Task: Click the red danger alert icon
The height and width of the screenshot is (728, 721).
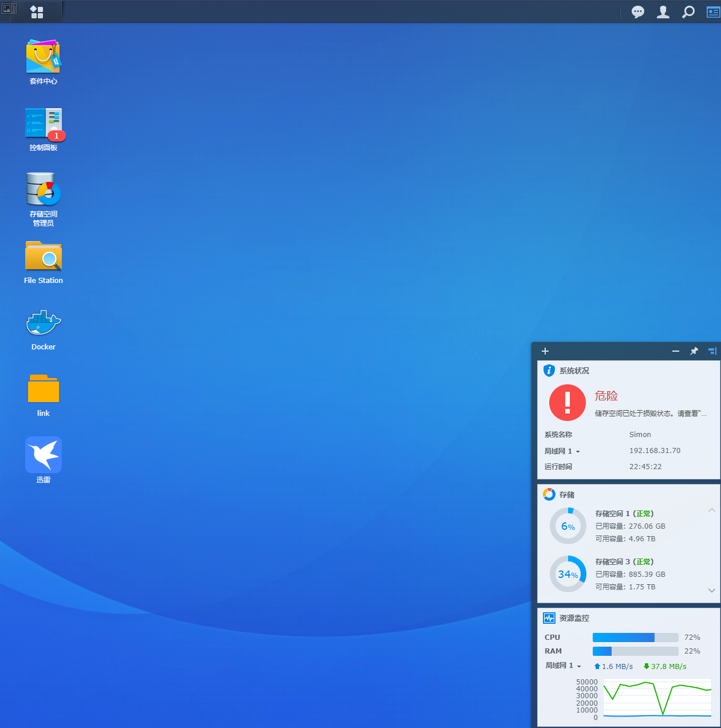Action: coord(568,403)
